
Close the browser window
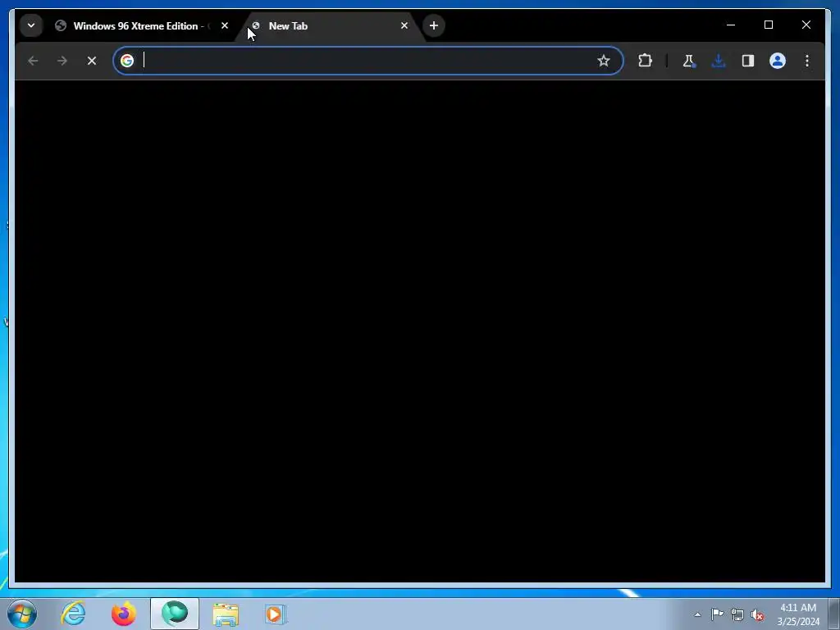pos(806,25)
